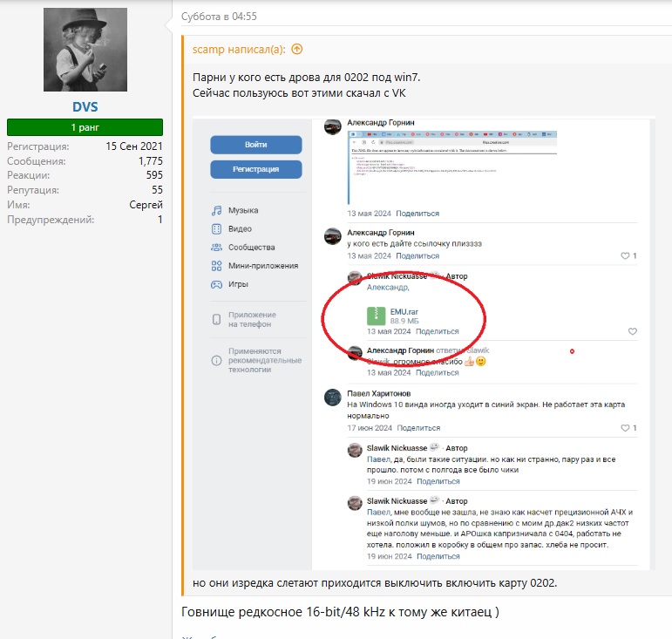The image size is (672, 639).
Task: Open the 'Игры' sidebar menu item
Action: (x=238, y=284)
